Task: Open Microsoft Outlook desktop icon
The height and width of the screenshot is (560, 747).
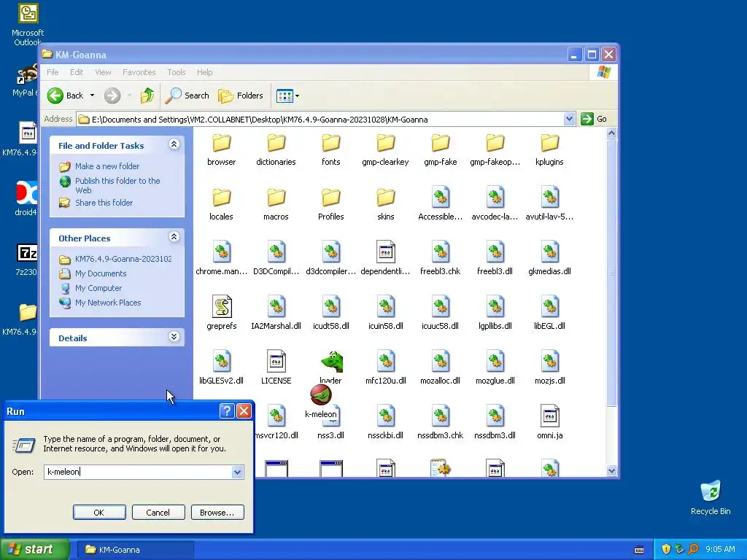Action: pos(28,24)
